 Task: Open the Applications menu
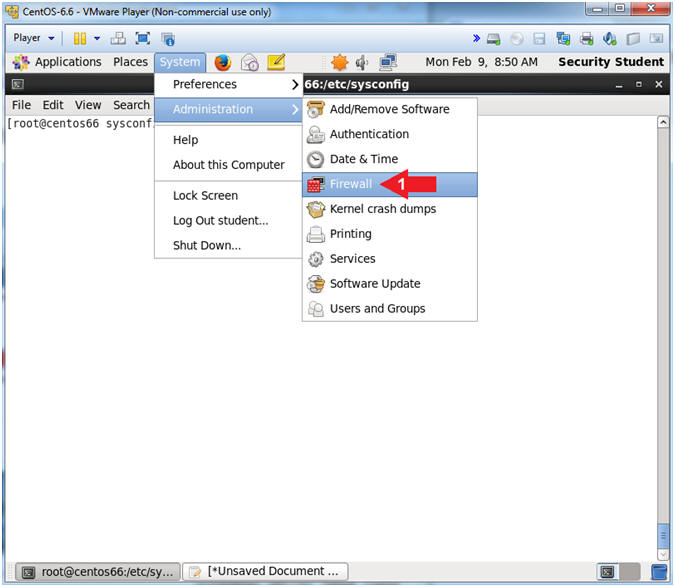pos(57,62)
